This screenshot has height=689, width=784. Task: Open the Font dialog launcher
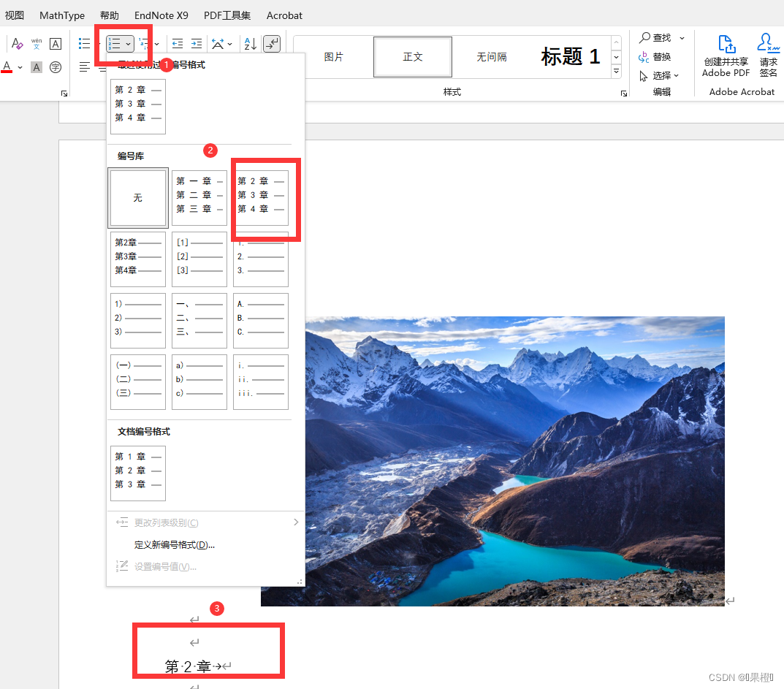(x=64, y=93)
